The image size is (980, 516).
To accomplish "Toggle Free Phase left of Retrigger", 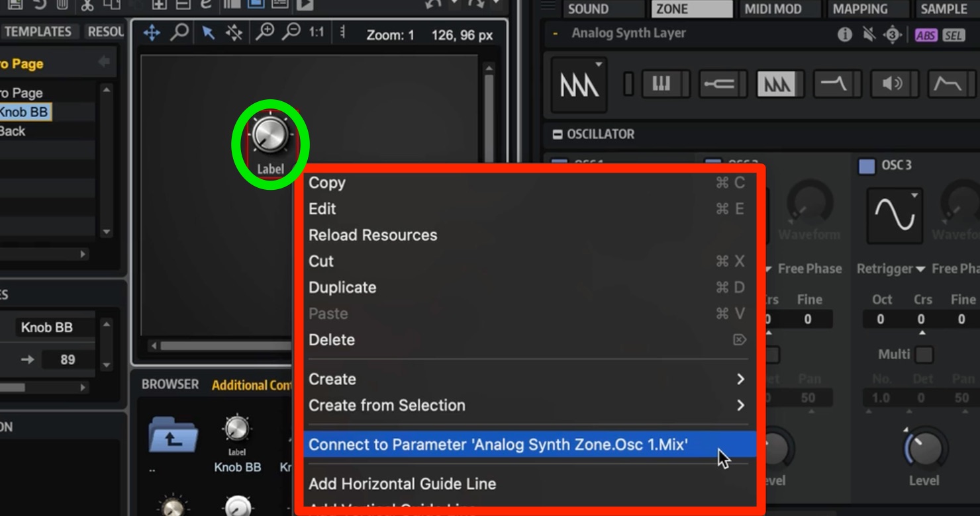I will tap(809, 269).
